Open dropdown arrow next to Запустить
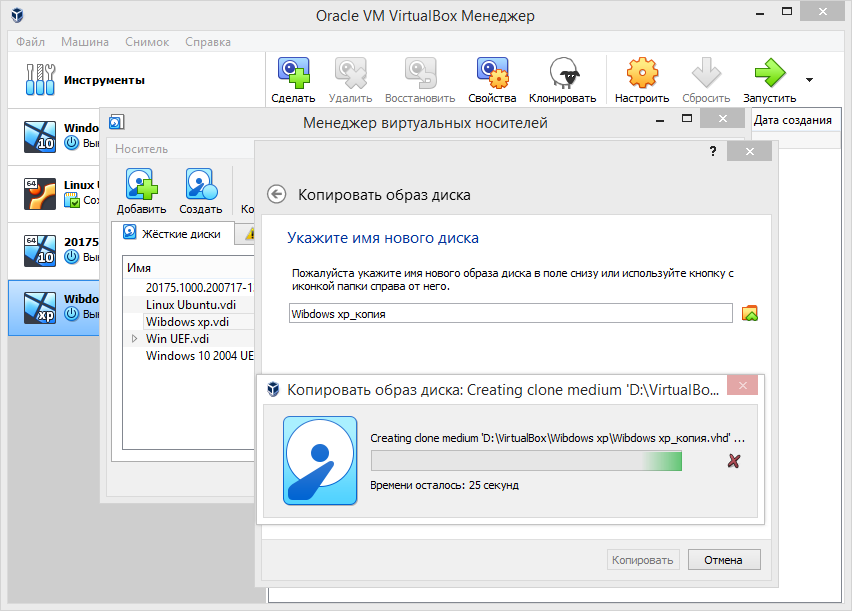Viewport: 852px width, 611px height. [810, 80]
